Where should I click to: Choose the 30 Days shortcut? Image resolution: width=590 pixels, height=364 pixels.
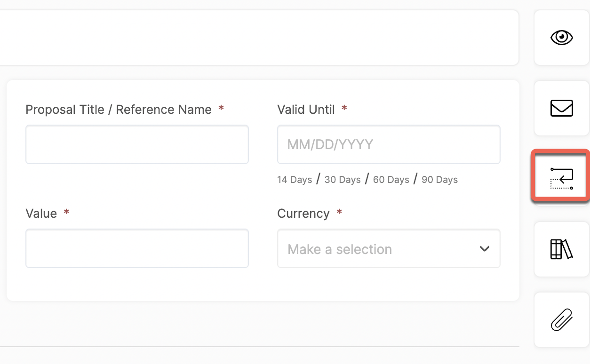pyautogui.click(x=343, y=180)
